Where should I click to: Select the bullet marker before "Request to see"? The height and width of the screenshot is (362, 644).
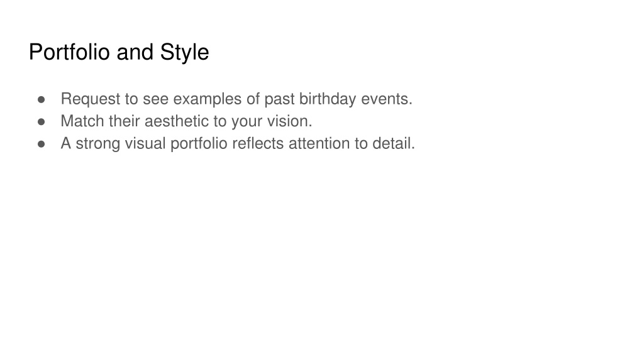41,100
